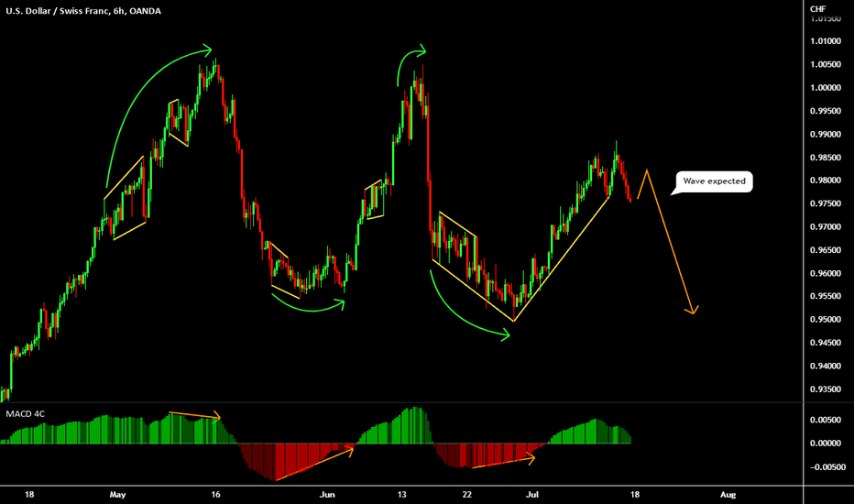Click the '22' date label on time axis
The image size is (854, 504).
[466, 495]
